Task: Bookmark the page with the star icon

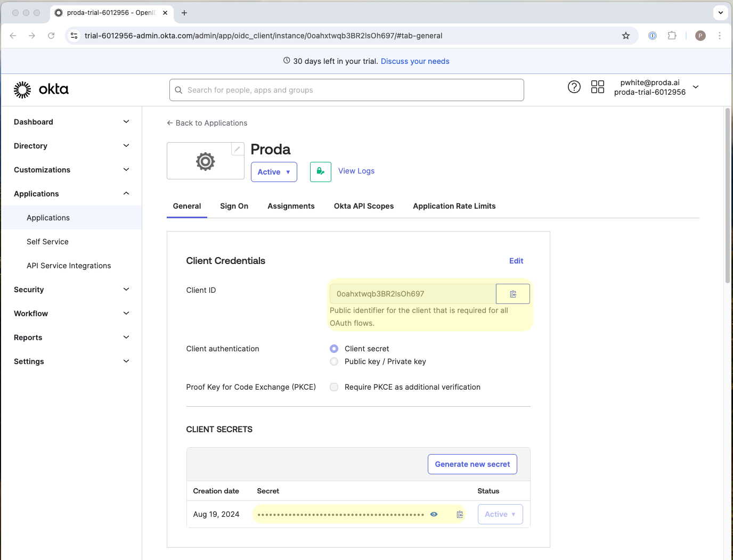Action: [x=626, y=36]
